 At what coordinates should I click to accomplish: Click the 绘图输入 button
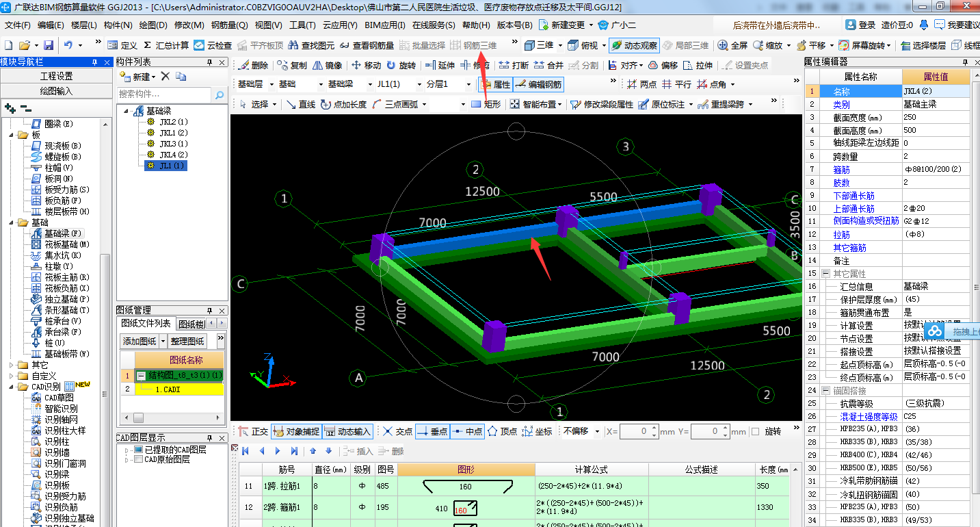[56, 91]
